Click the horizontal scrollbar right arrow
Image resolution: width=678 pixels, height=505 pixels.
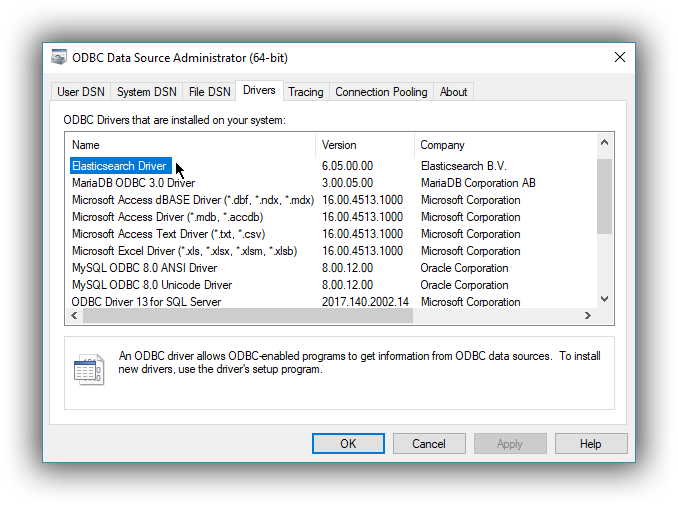(x=588, y=316)
